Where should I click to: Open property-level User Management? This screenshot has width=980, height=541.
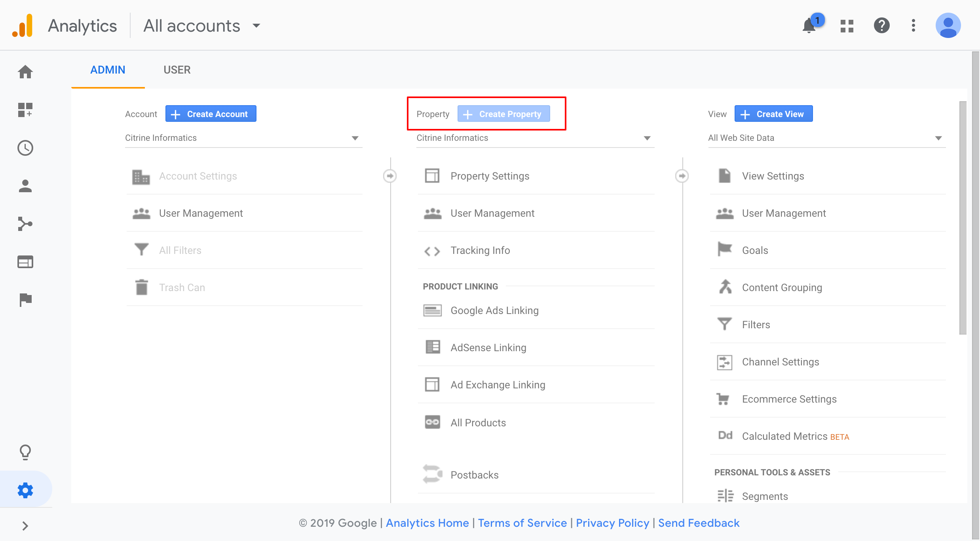point(536,213)
